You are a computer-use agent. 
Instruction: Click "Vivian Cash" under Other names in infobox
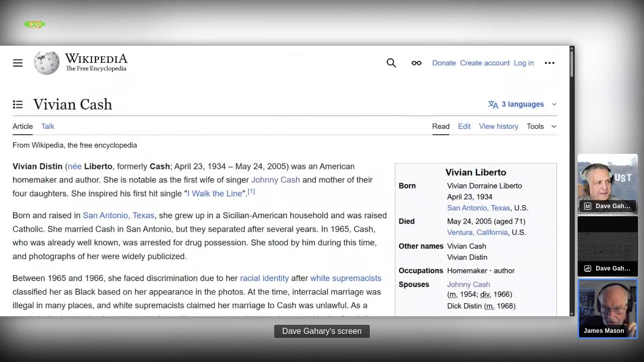coord(466,246)
